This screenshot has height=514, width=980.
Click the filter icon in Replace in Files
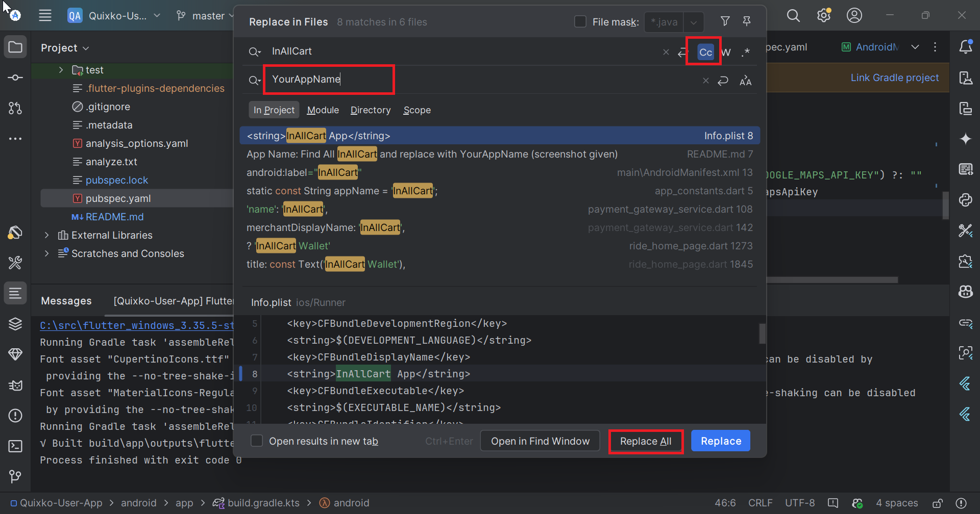(725, 21)
